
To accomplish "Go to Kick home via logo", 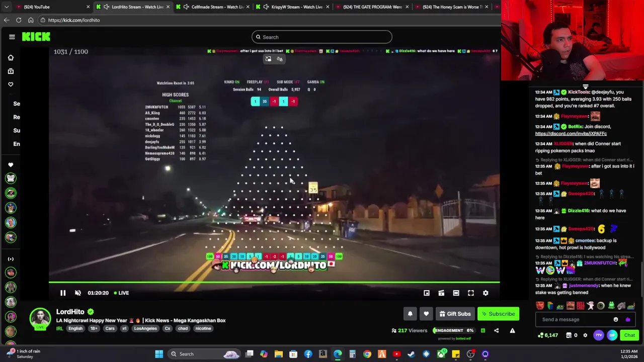I will [36, 37].
